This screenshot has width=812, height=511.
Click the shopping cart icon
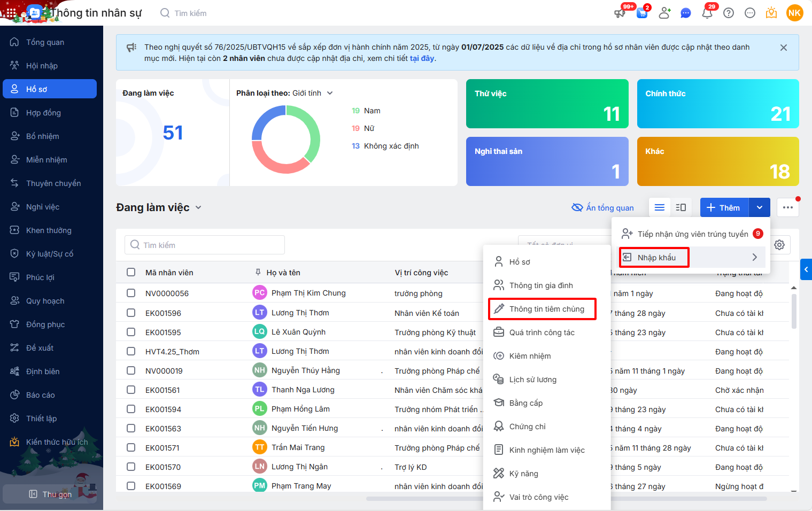pos(642,13)
